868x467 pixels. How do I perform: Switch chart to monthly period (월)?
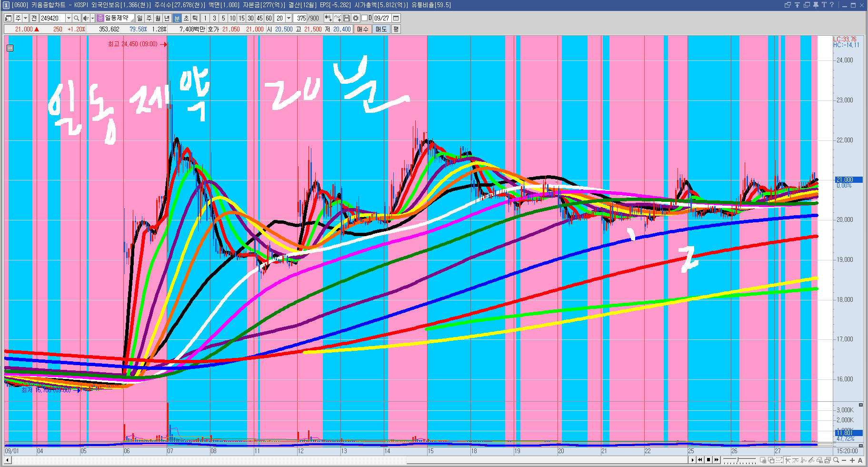pos(158,18)
